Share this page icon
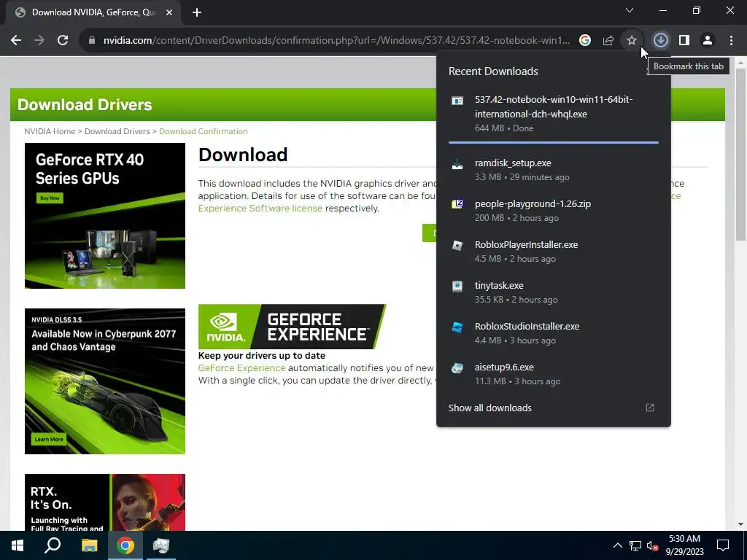This screenshot has height=560, width=747. pyautogui.click(x=608, y=41)
